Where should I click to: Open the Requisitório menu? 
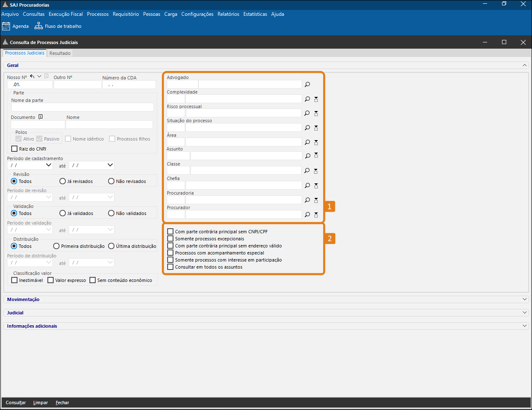click(x=126, y=14)
